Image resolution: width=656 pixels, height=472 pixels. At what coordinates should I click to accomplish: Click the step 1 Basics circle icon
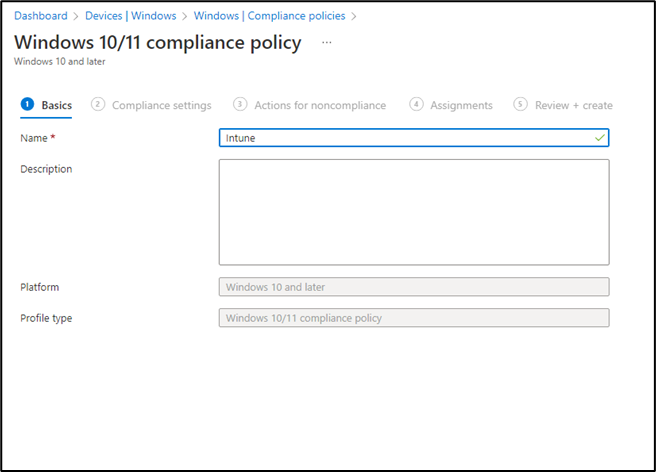pos(27,104)
